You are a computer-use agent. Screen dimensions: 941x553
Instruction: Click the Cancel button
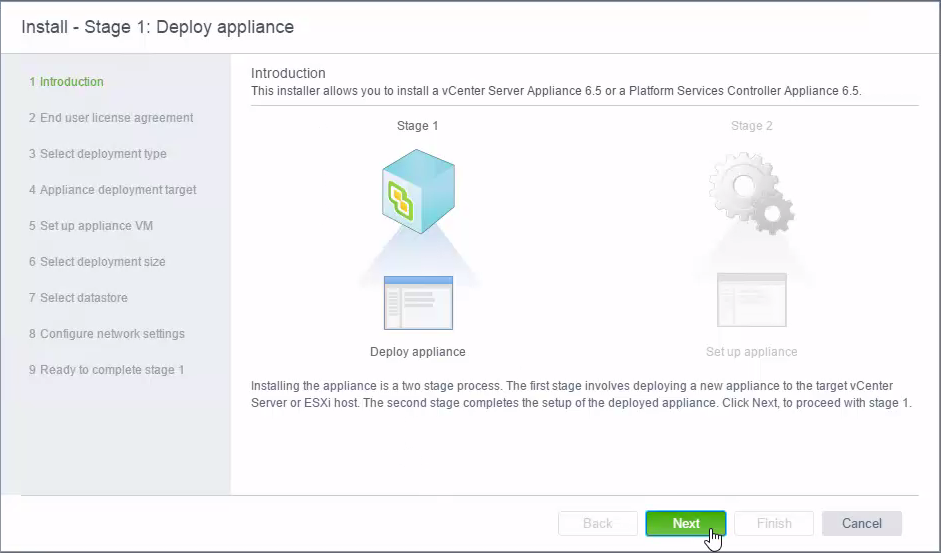[x=861, y=524]
